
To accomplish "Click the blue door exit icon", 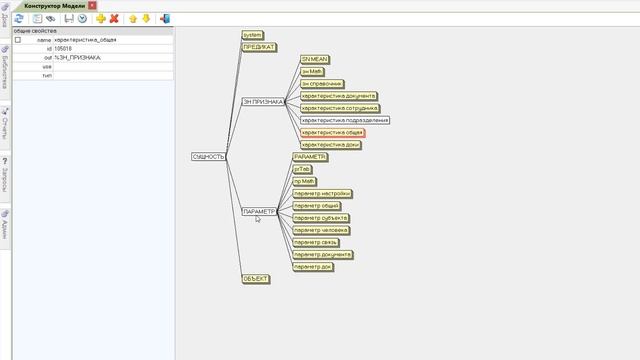I will [x=165, y=19].
